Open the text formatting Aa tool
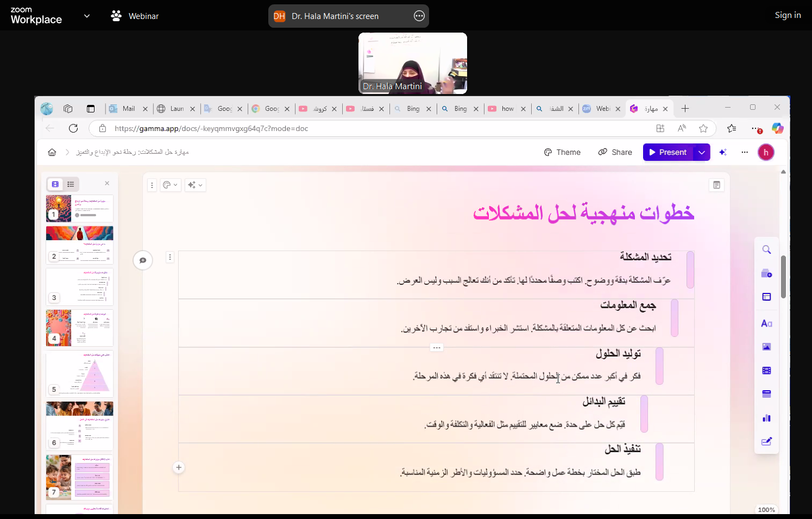The height and width of the screenshot is (519, 812). point(766,324)
